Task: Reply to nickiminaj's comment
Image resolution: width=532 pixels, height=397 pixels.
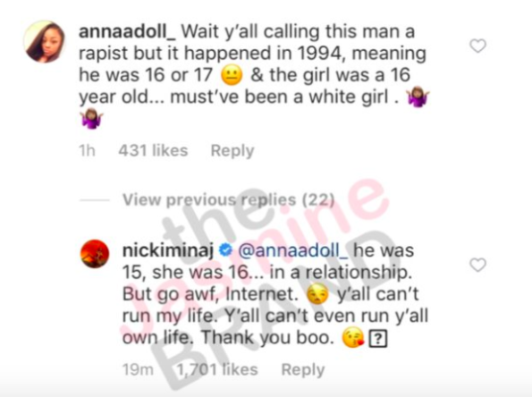Action: pyautogui.click(x=303, y=370)
